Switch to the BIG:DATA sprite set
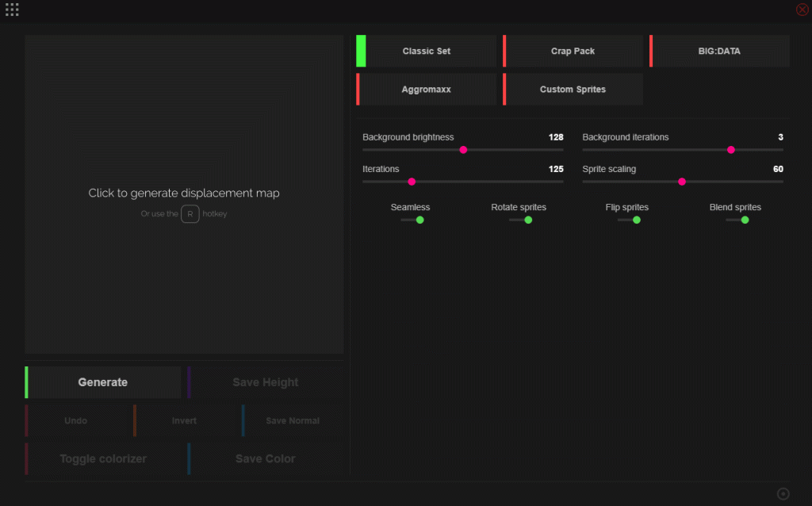This screenshot has height=506, width=812. [719, 51]
